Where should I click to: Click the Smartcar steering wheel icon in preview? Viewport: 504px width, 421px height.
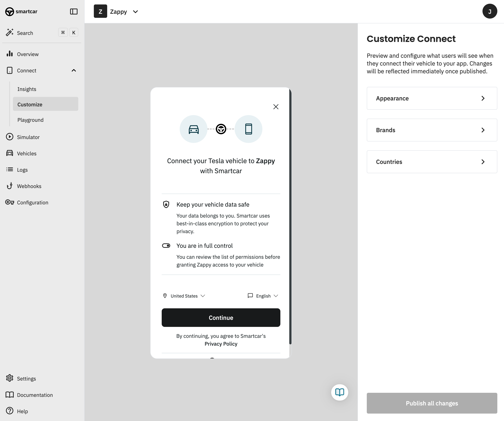coord(221,129)
